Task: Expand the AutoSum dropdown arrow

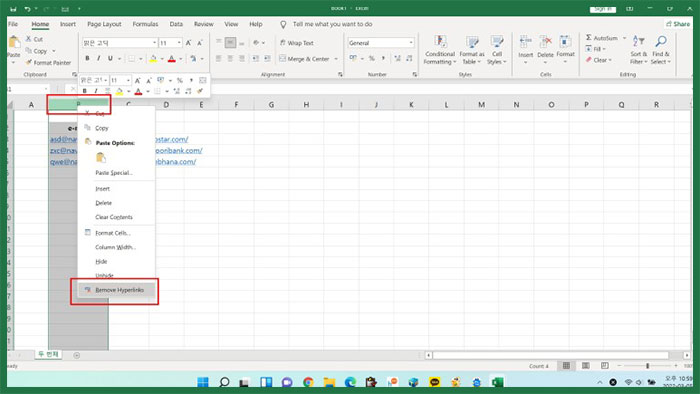Action: (x=624, y=38)
